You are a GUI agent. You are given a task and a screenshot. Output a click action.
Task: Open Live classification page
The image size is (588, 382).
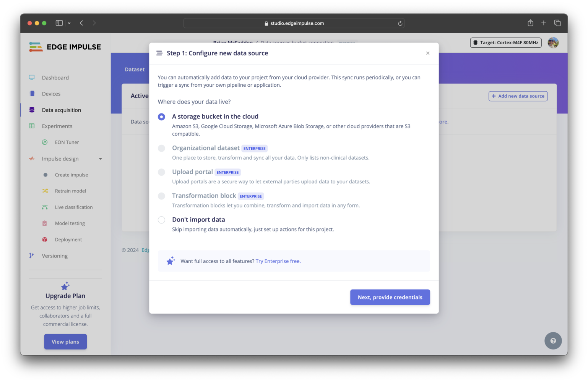coord(74,207)
